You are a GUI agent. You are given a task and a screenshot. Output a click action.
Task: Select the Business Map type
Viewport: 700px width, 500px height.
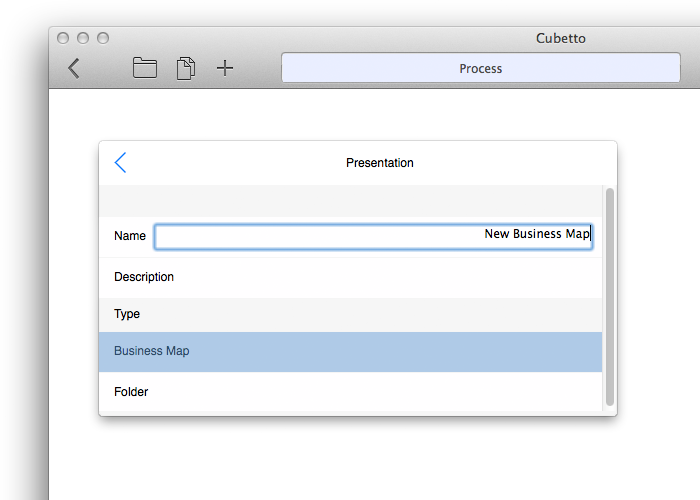pos(350,351)
